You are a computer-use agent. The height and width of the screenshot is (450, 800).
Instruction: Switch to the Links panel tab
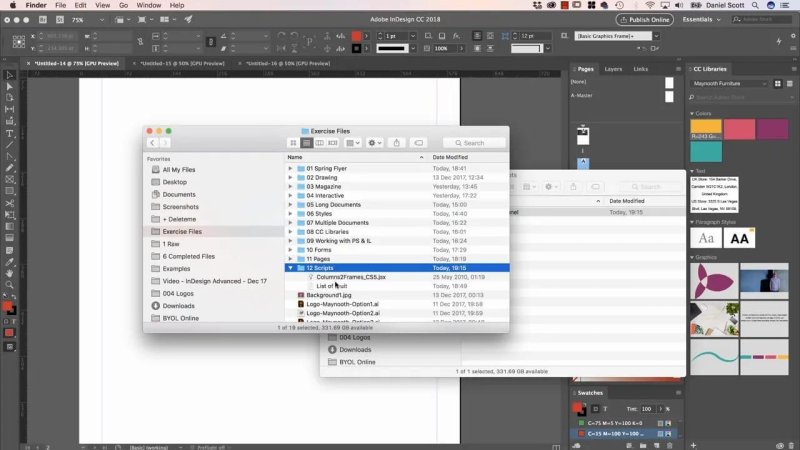640,69
